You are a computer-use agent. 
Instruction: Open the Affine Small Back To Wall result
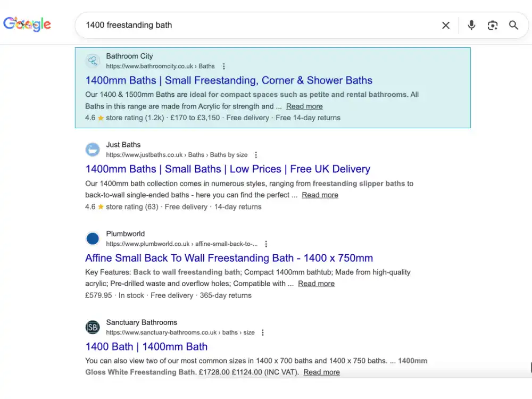229,258
